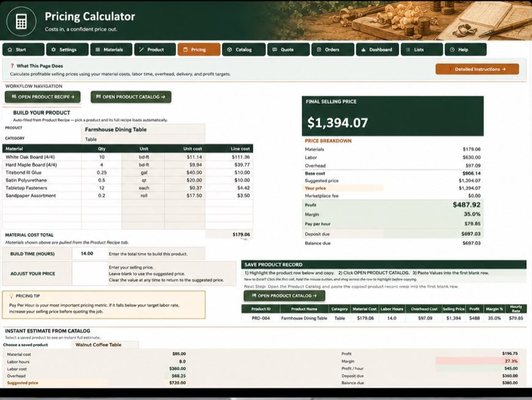Viewport: 532px width, 400px height.
Task: Click the $40.00 unit cost cell
Action: click(x=185, y=172)
